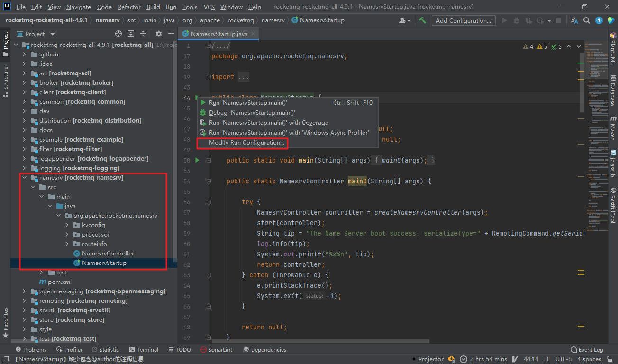Open the Event Log

(587, 350)
